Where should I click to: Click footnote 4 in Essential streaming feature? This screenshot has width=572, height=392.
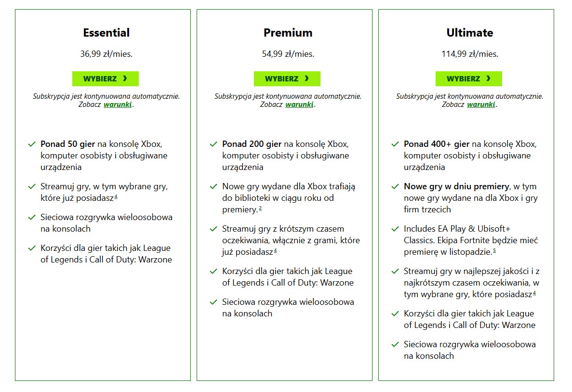coord(116,196)
